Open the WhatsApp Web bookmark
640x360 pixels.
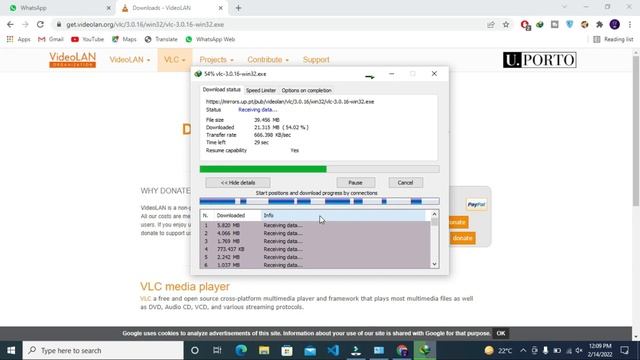coord(210,39)
